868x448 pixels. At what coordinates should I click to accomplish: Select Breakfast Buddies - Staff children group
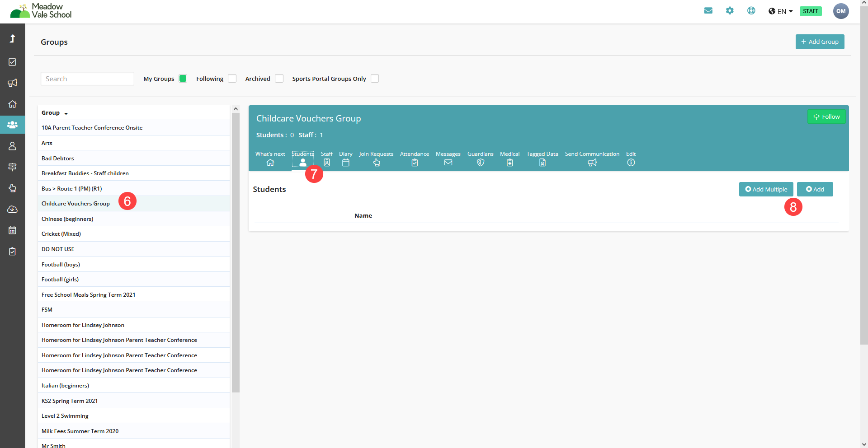pos(134,173)
